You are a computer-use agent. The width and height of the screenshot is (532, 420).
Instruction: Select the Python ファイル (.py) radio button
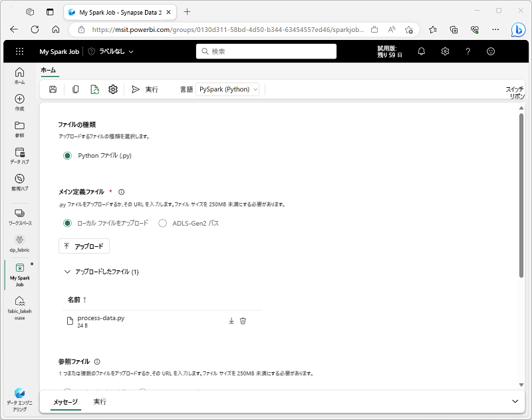[x=66, y=155]
